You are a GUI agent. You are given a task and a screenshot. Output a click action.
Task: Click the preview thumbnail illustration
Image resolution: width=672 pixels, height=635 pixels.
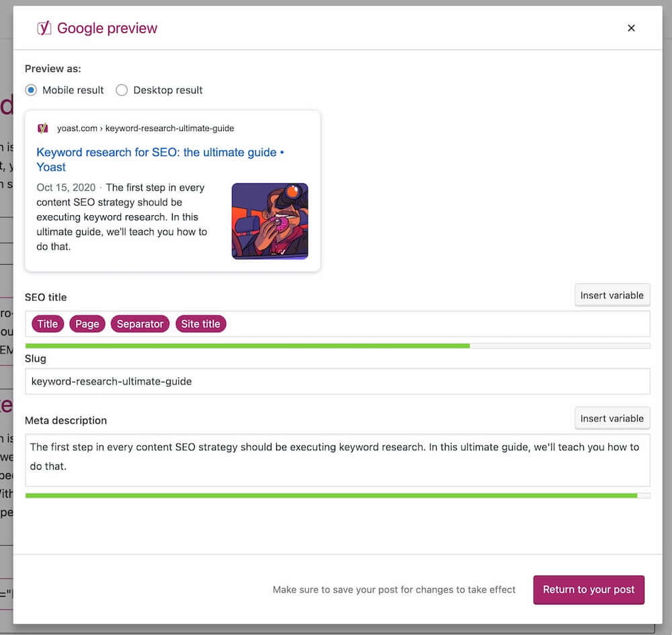coord(269,221)
